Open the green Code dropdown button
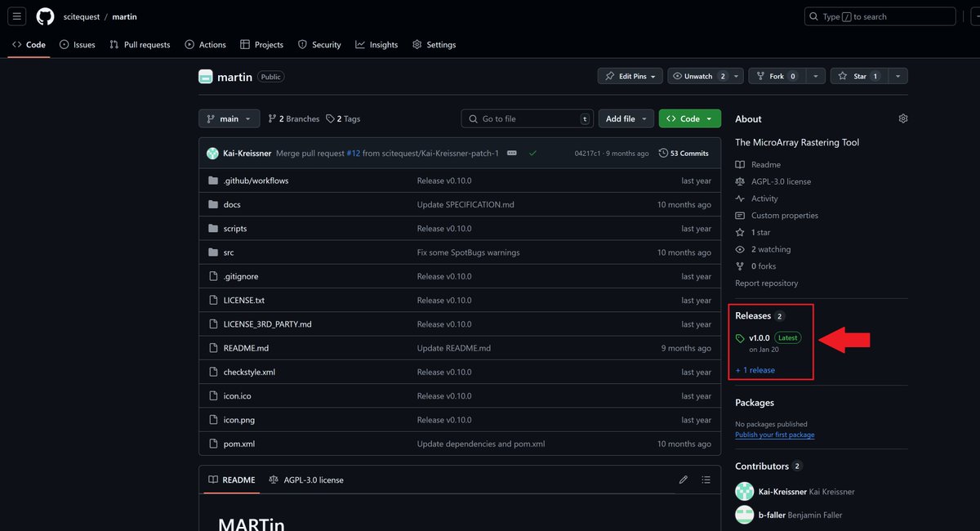The width and height of the screenshot is (980, 531). [690, 118]
